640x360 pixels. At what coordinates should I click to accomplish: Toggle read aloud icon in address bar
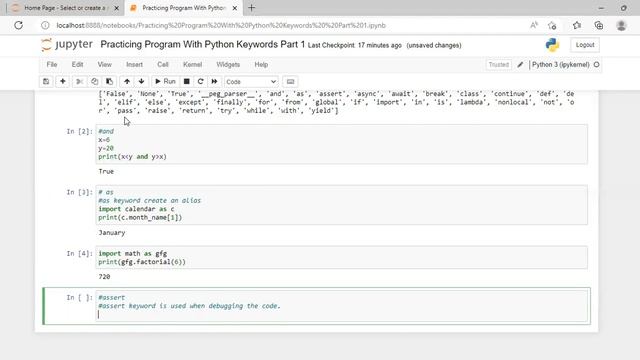[533, 25]
